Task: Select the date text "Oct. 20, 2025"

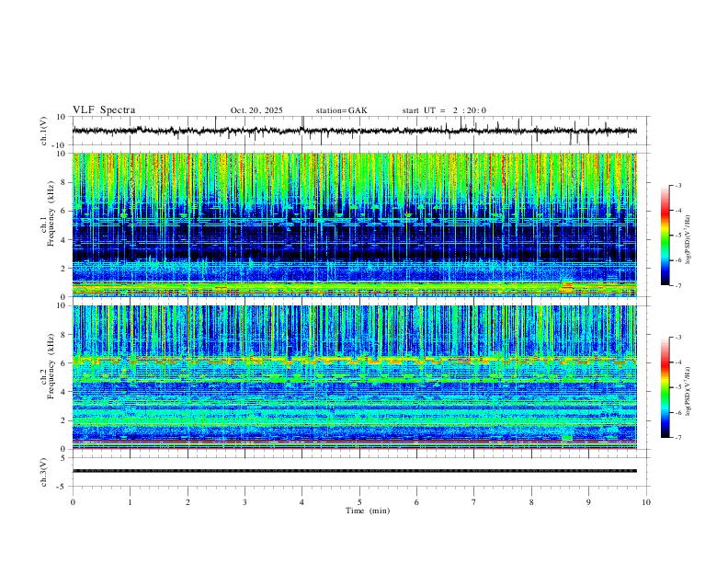Action: coord(256,110)
